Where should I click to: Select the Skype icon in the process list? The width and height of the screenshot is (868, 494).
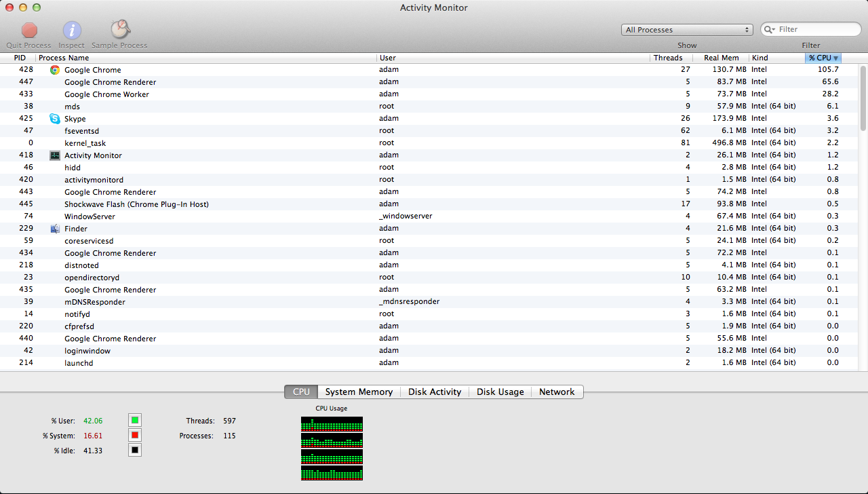click(55, 119)
